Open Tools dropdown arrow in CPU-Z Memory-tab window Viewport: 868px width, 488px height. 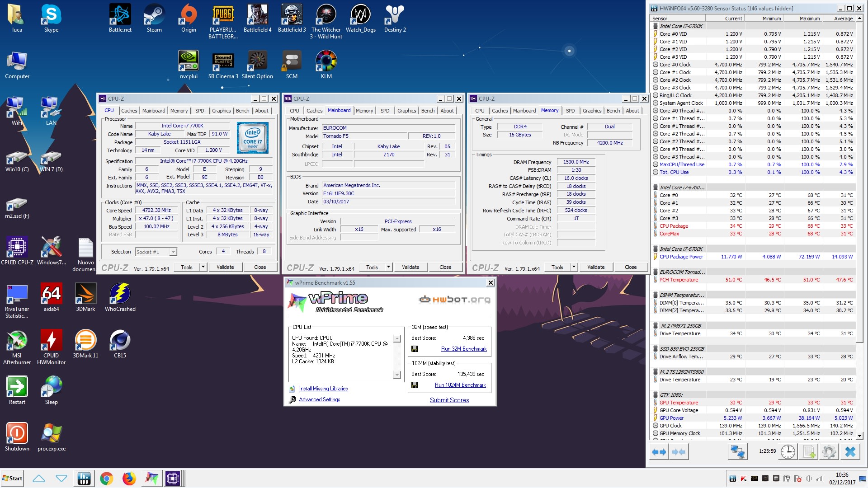click(574, 267)
